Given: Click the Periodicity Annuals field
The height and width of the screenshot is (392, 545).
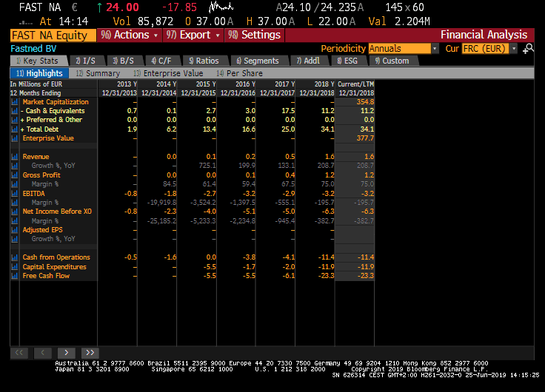Looking at the screenshot, I should (x=400, y=49).
